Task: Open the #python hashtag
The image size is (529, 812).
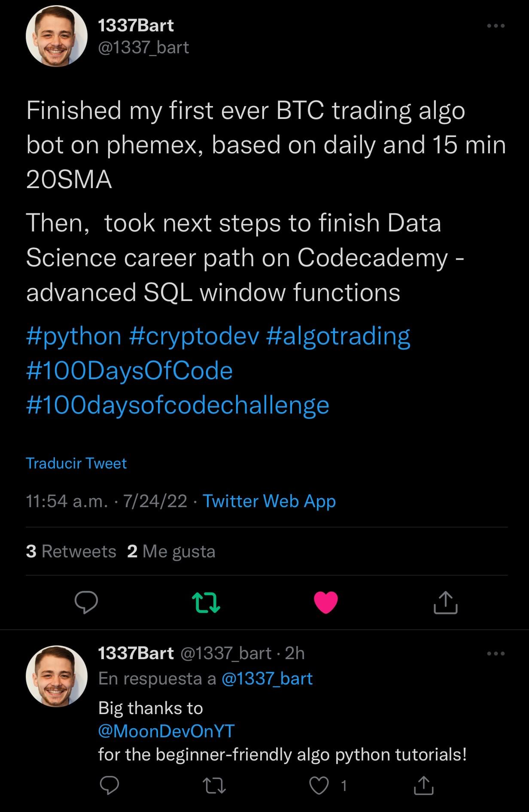Action: (x=74, y=336)
